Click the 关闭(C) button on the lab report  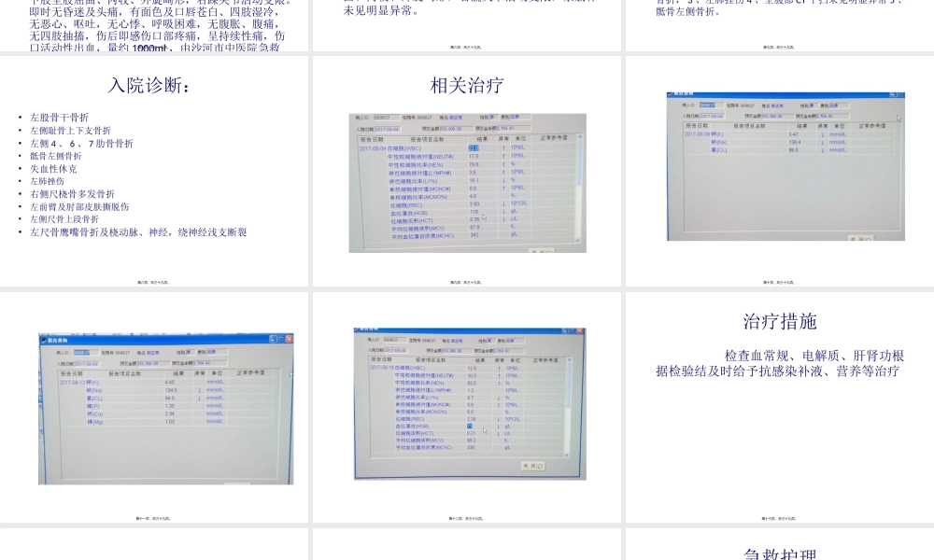(533, 466)
